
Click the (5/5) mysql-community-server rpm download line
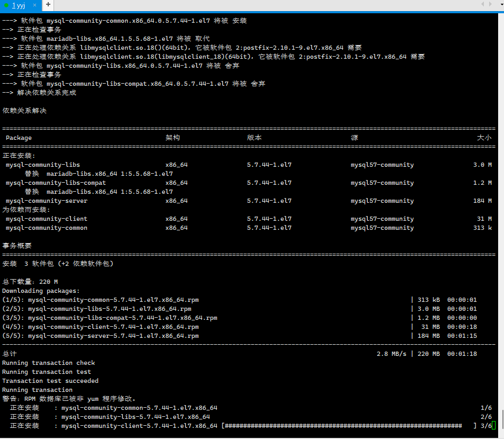[x=240, y=336]
